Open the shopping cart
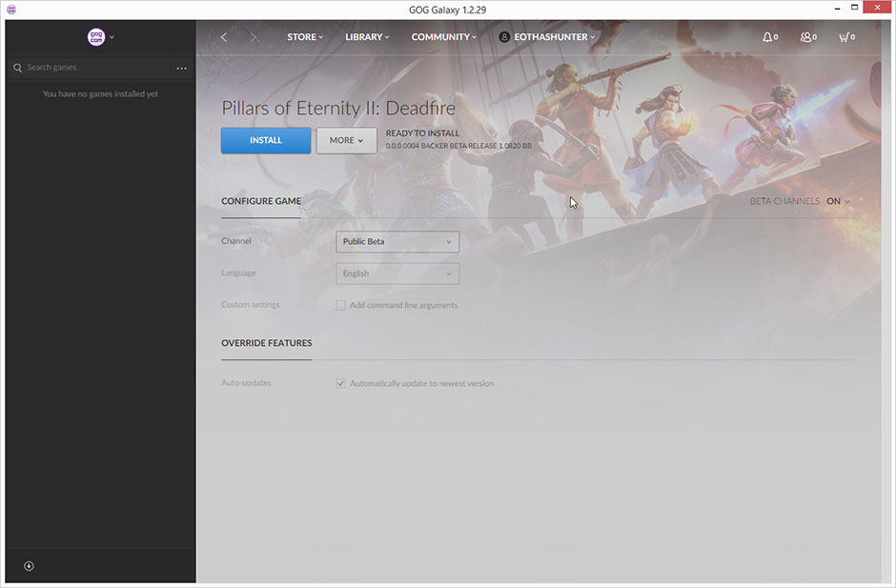 (846, 37)
